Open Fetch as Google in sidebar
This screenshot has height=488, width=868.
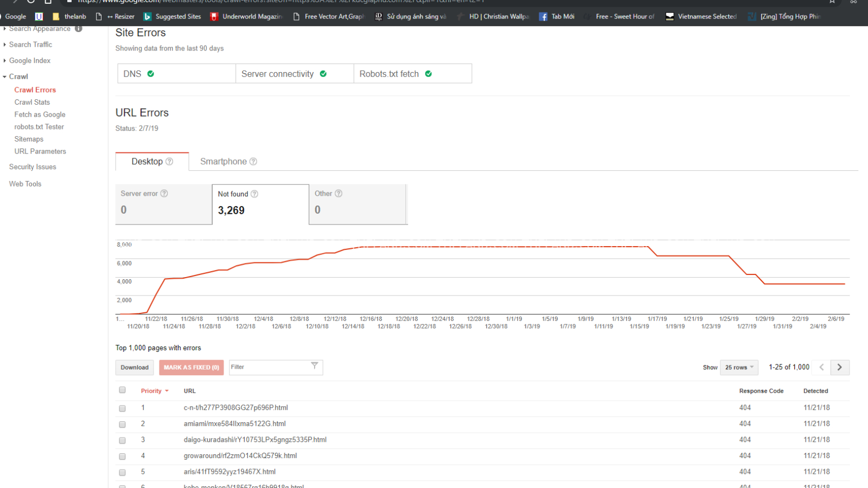[40, 114]
